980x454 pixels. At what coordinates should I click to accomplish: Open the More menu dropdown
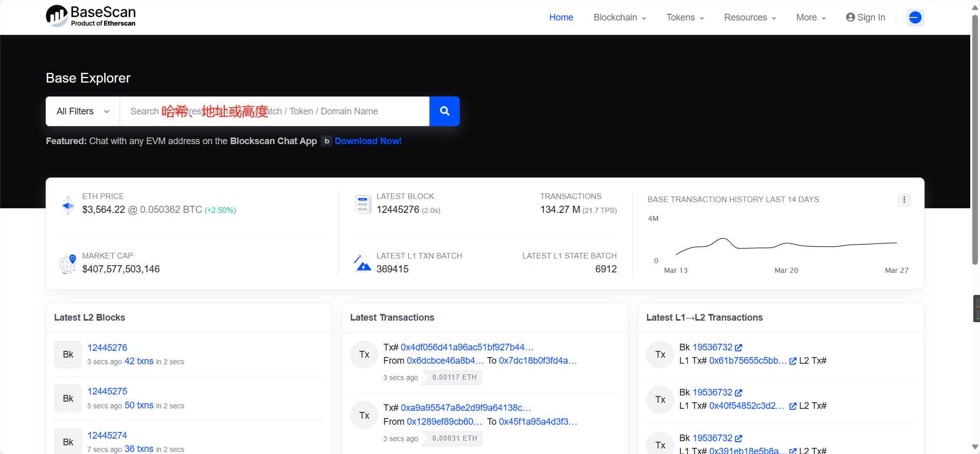[811, 17]
